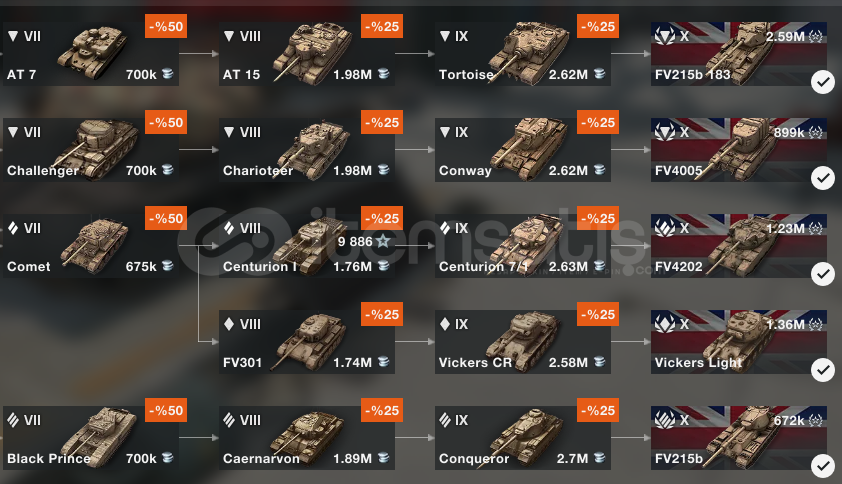This screenshot has width=842, height=484.
Task: Click the tank destroyer class icon on Challenger
Action: [x=13, y=132]
